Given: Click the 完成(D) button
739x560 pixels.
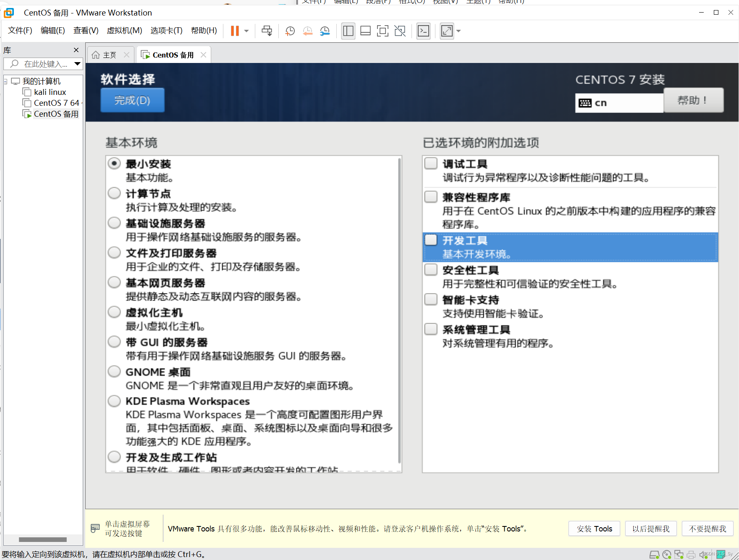Looking at the screenshot, I should 132,100.
